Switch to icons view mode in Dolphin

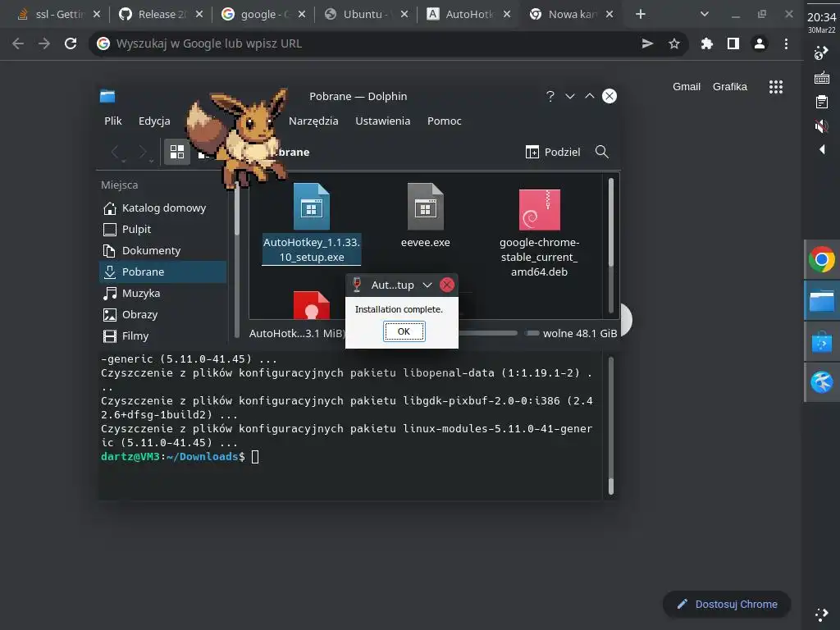click(177, 152)
